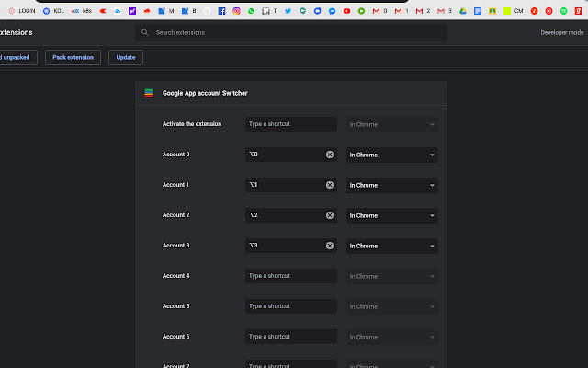Viewport: 588px width, 368px height.
Task: Open the Gmail 2 bookmark
Action: pyautogui.click(x=423, y=11)
